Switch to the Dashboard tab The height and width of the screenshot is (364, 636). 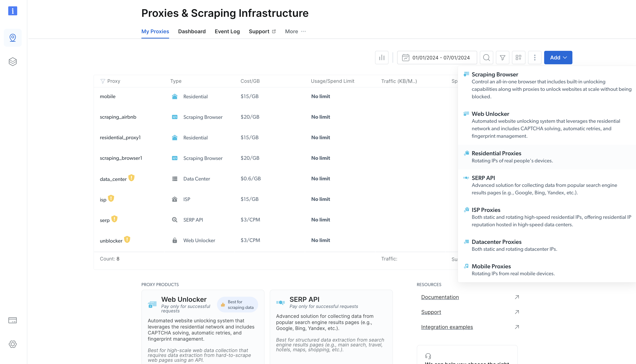point(192,32)
